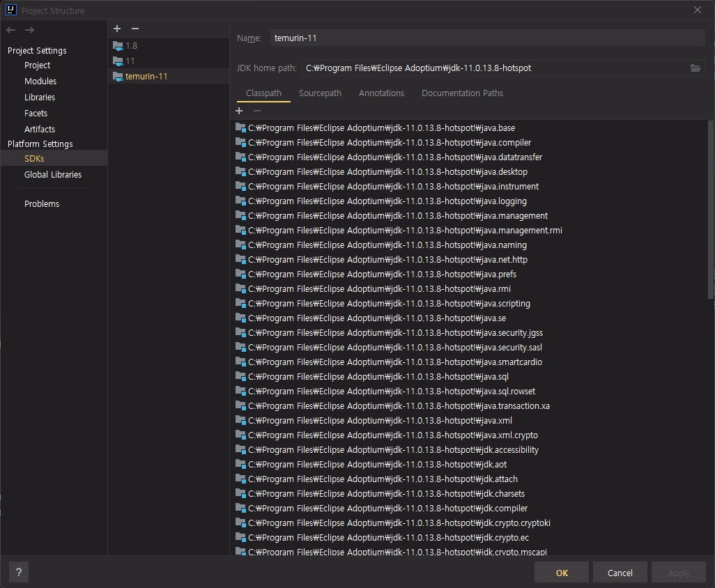The height and width of the screenshot is (588, 715).
Task: Remove a classpath entry with the minus icon
Action: click(257, 111)
